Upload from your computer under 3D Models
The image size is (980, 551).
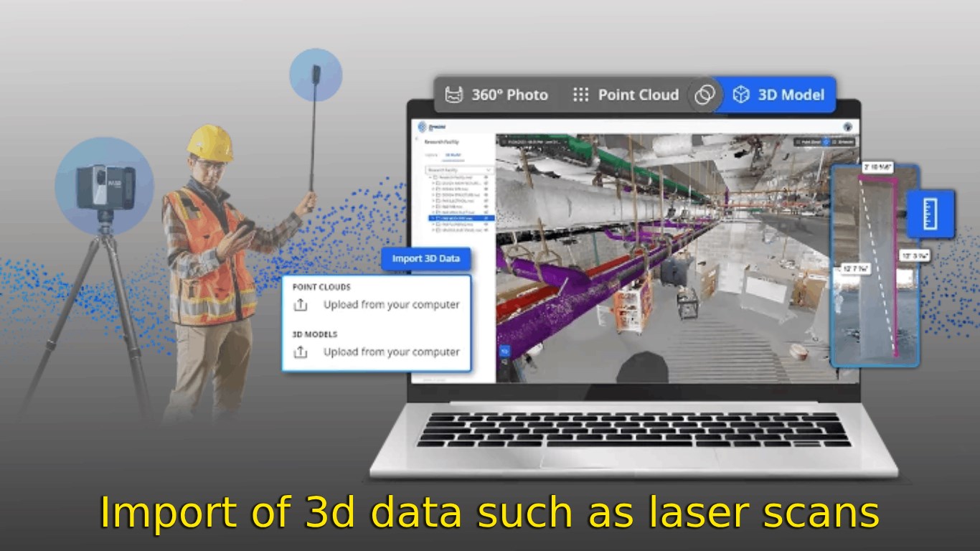(377, 352)
